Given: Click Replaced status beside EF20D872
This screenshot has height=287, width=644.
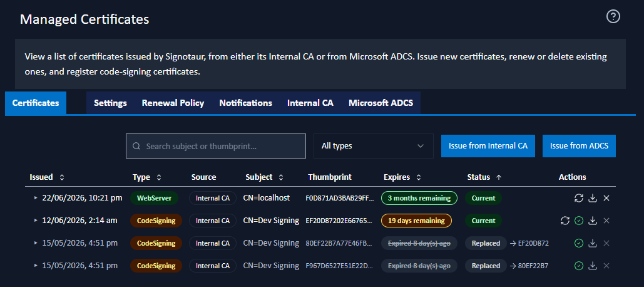Looking at the screenshot, I should coord(486,243).
